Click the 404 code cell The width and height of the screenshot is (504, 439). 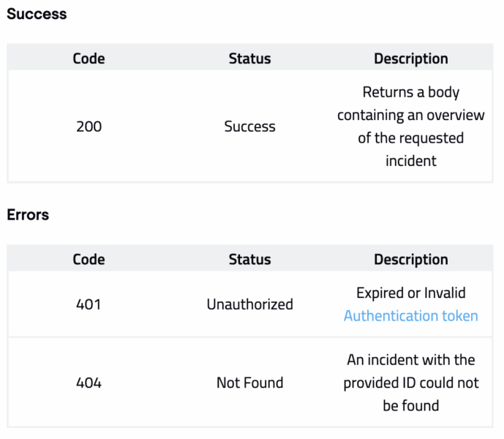pos(89,383)
